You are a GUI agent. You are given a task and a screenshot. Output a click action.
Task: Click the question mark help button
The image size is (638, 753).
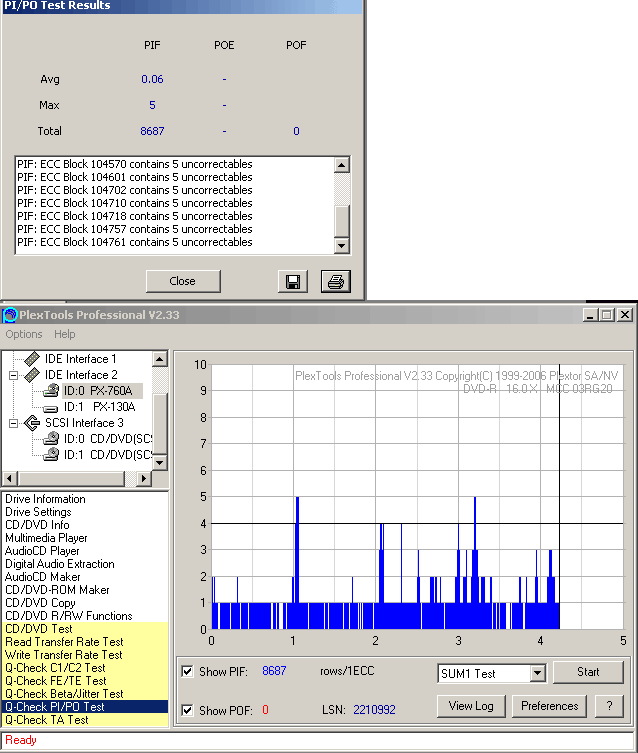point(609,706)
